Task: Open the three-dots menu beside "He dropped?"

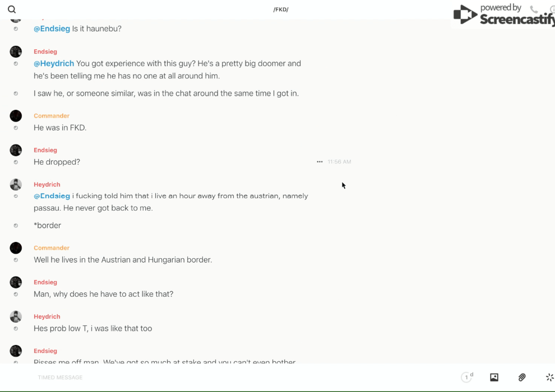Action: tap(320, 162)
